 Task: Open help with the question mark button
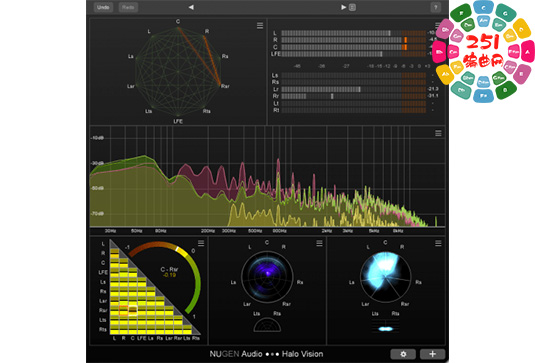tap(436, 7)
